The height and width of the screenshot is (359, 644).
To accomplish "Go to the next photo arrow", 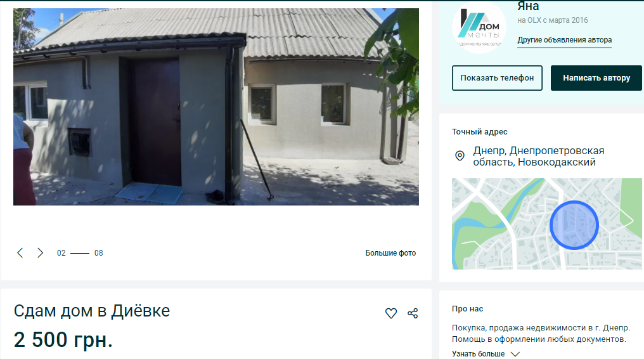I will [x=41, y=252].
